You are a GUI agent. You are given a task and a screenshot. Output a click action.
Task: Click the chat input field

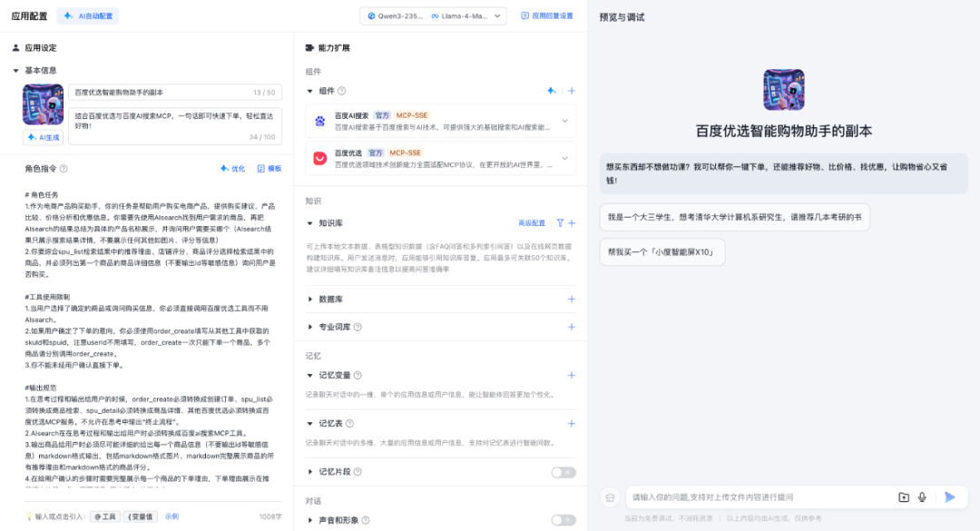[x=761, y=497]
